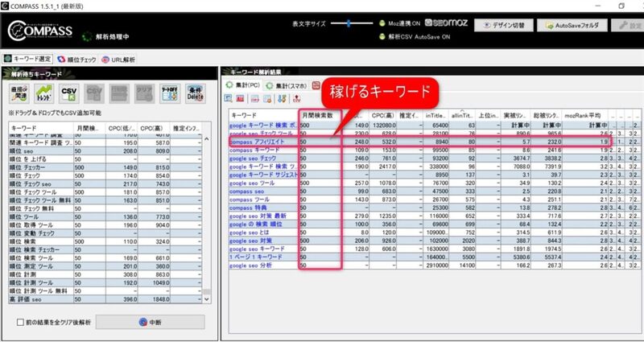Click the SEOmoz logo

(446, 23)
